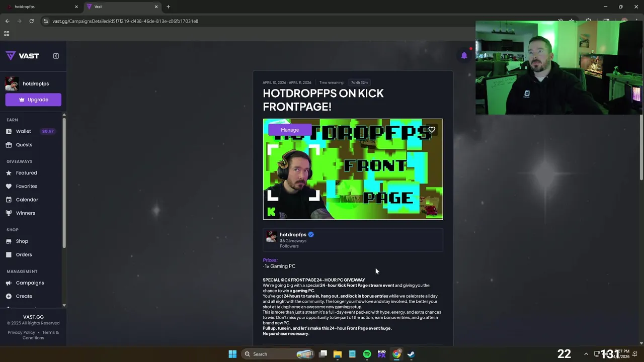
Task: Click the '1x Gaming PC' prize text
Action: (x=280, y=266)
